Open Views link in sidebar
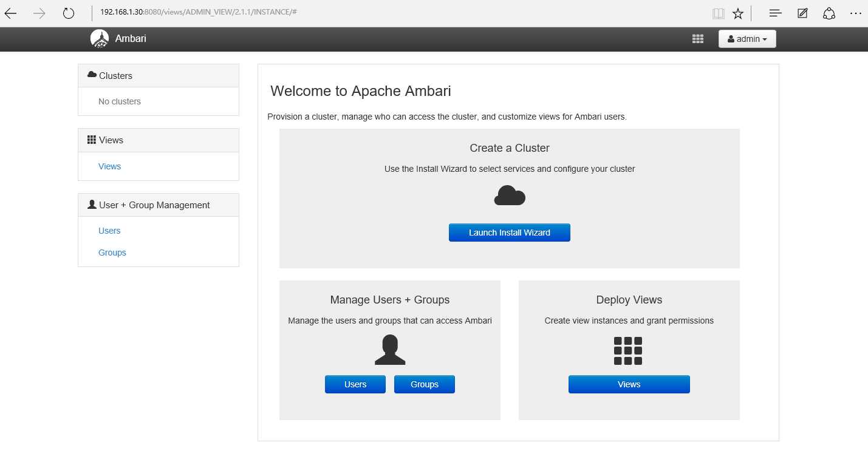Screen dimensions: 868x465 tap(109, 166)
